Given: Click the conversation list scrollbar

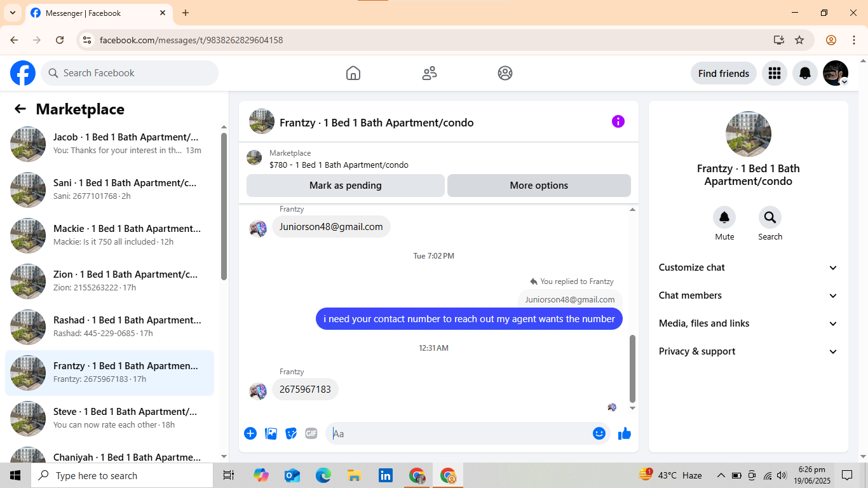Looking at the screenshot, I should pyautogui.click(x=224, y=206).
